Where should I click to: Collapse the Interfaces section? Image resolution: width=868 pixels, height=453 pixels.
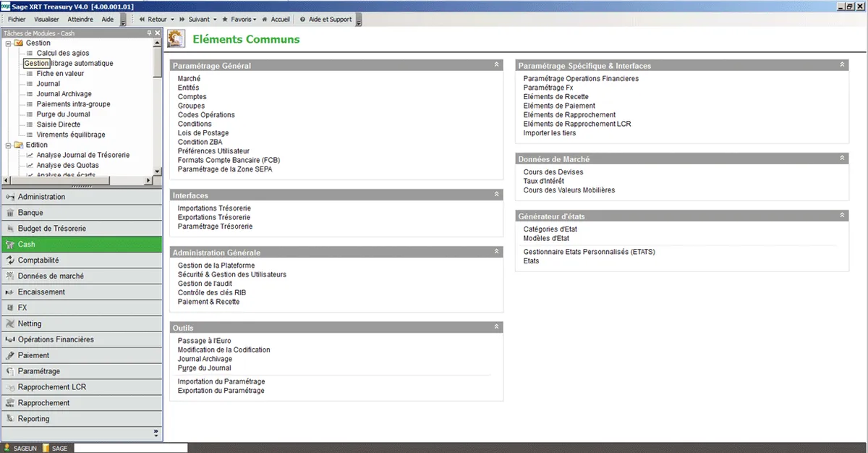(497, 195)
